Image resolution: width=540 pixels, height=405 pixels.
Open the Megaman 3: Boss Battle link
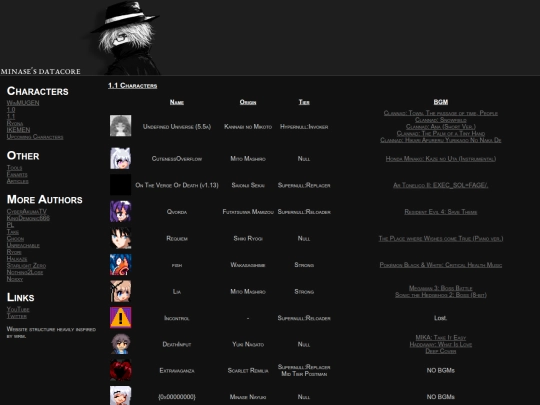[441, 288]
